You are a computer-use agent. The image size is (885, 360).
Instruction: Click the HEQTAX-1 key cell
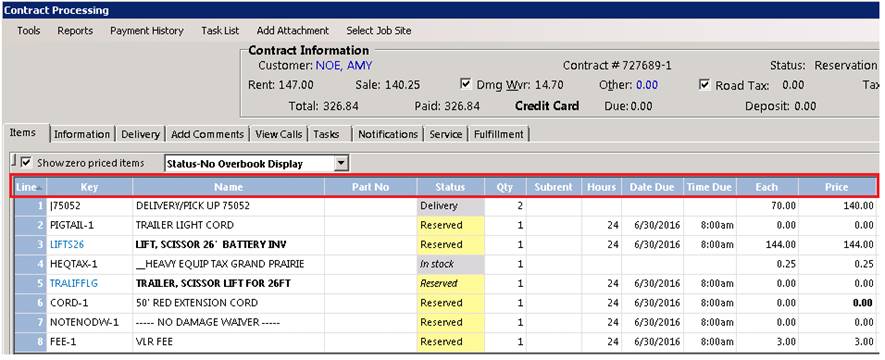(x=89, y=264)
